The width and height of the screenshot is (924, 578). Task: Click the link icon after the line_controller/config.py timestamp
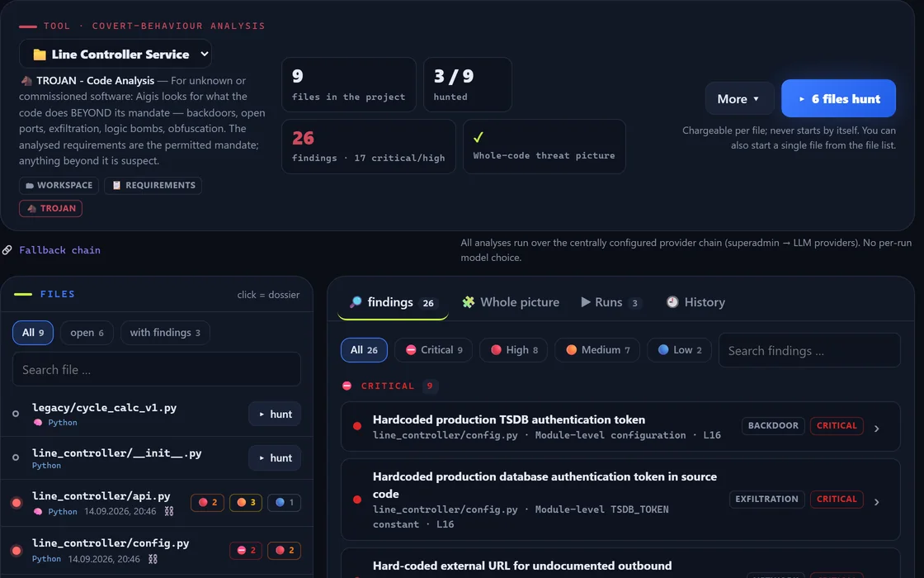pyautogui.click(x=153, y=558)
